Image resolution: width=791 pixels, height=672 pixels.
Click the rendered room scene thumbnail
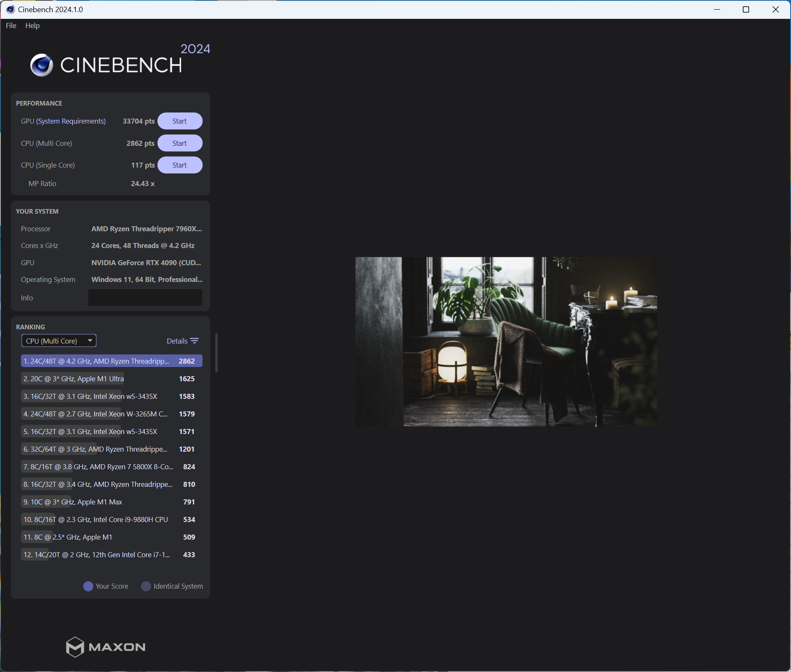pyautogui.click(x=506, y=342)
